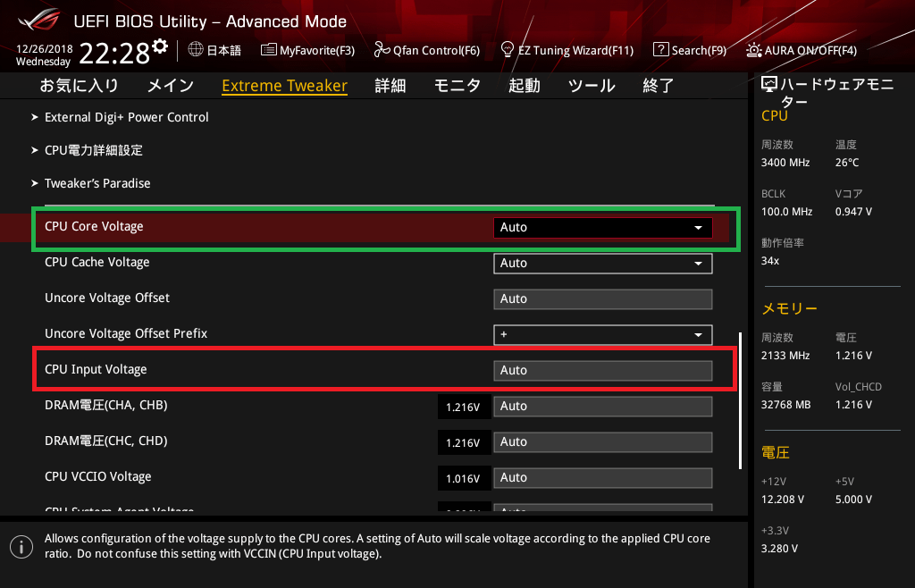Click the Qfan Control fan icon
The height and width of the screenshot is (588, 915).
(x=382, y=49)
